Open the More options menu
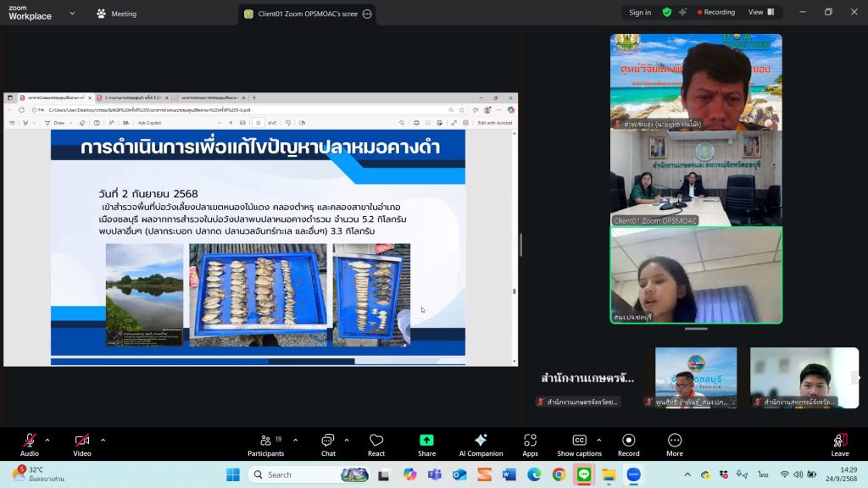Viewport: 868px width, 488px height. pos(675,444)
